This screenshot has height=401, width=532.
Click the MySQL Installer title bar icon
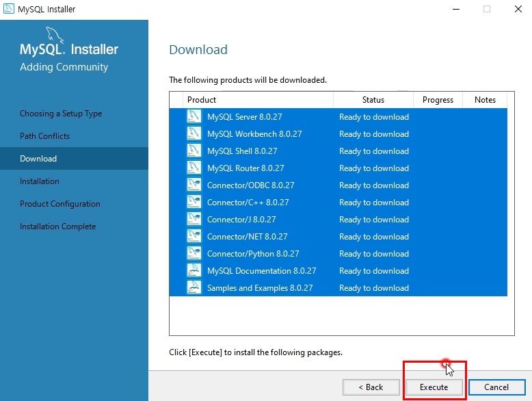(9, 9)
